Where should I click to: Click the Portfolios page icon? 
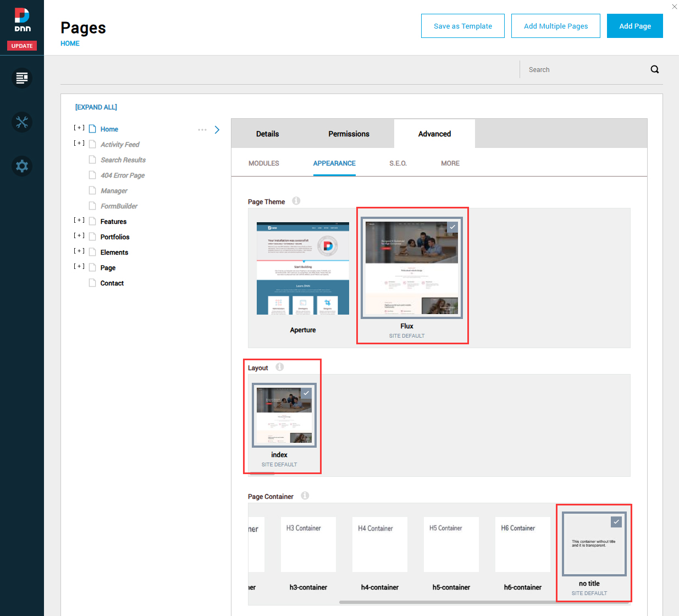click(92, 237)
